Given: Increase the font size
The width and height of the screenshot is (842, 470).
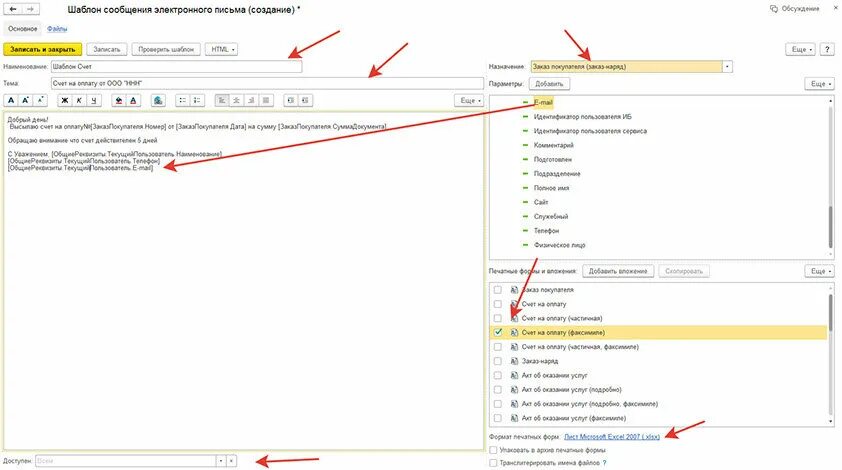Looking at the screenshot, I should (x=25, y=100).
